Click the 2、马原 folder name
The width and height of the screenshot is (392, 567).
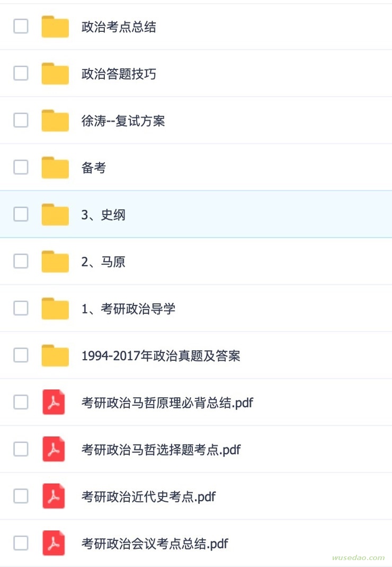pos(103,262)
